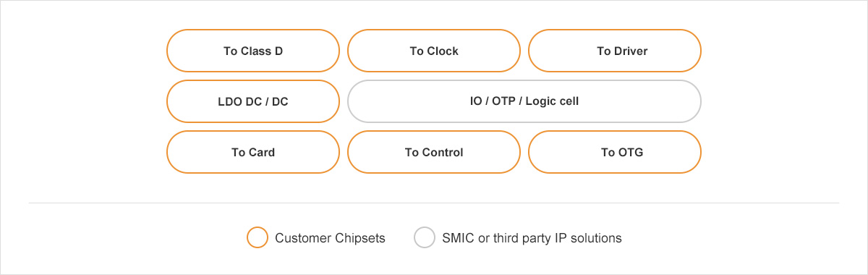Select the To Class D block
This screenshot has height=275, width=868.
coord(253,51)
